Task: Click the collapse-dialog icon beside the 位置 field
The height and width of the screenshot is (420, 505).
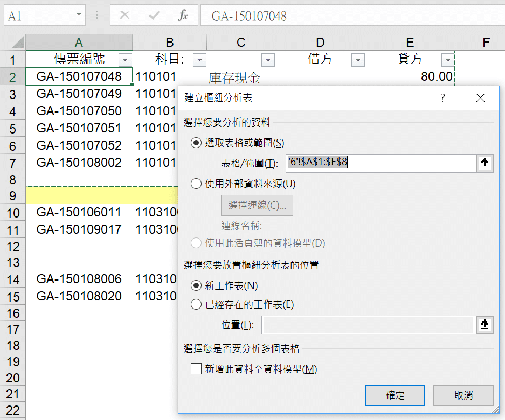Action: (x=485, y=324)
